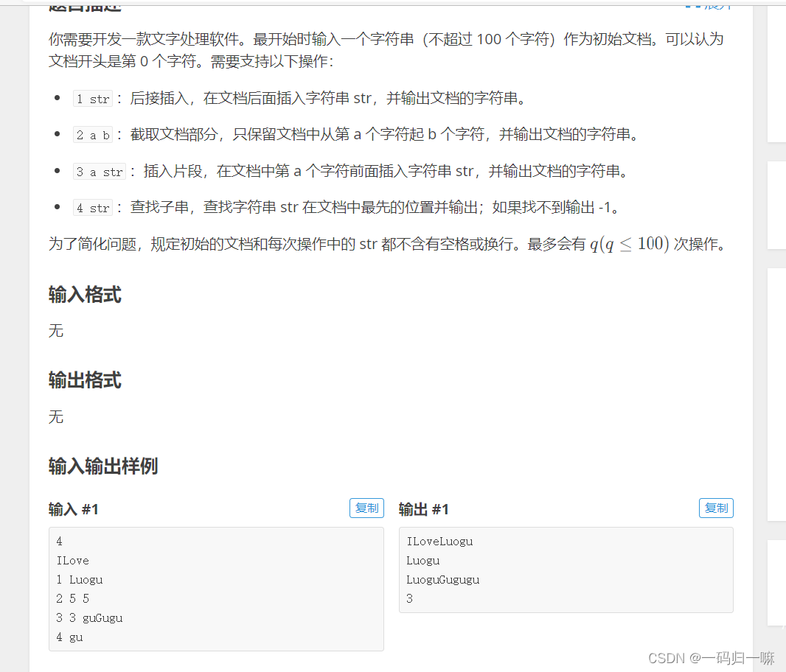Click the 输出格式 heading
Viewport: 786px width, 672px height.
[x=85, y=380]
